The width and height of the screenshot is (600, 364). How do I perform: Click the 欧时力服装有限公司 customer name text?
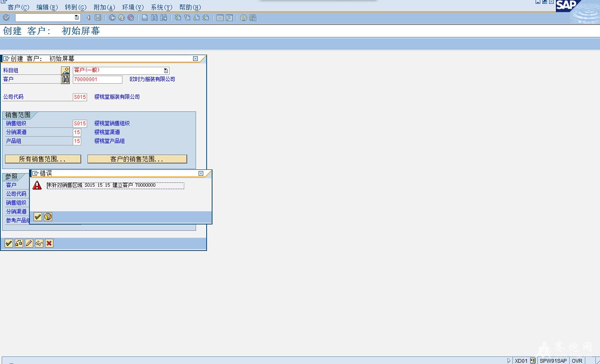(152, 79)
